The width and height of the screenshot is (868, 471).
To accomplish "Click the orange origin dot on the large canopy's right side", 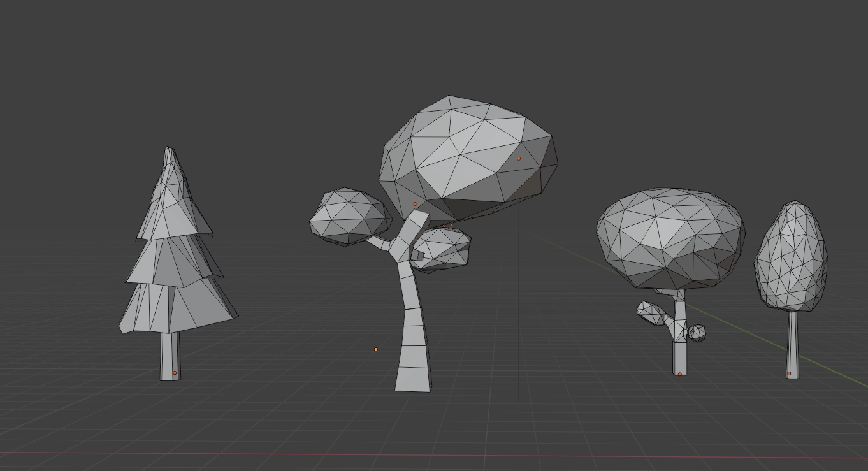I will coord(518,159).
